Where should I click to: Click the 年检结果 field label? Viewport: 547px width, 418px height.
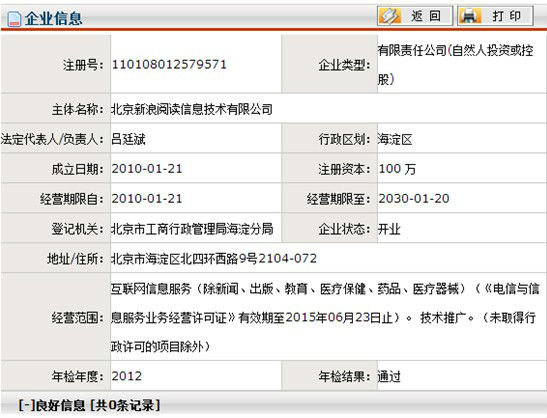click(344, 376)
